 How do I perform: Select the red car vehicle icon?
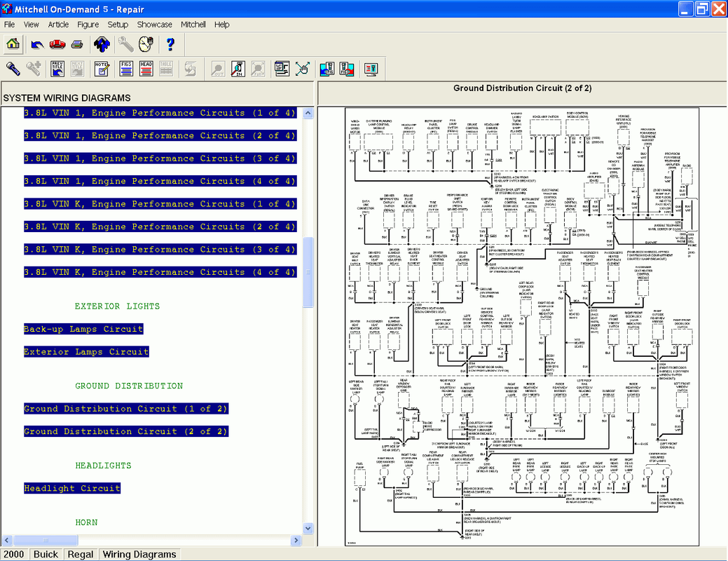click(x=57, y=44)
